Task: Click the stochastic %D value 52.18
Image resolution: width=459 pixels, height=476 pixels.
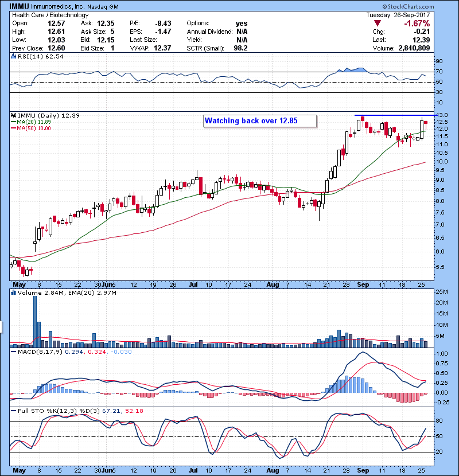Action: point(134,411)
